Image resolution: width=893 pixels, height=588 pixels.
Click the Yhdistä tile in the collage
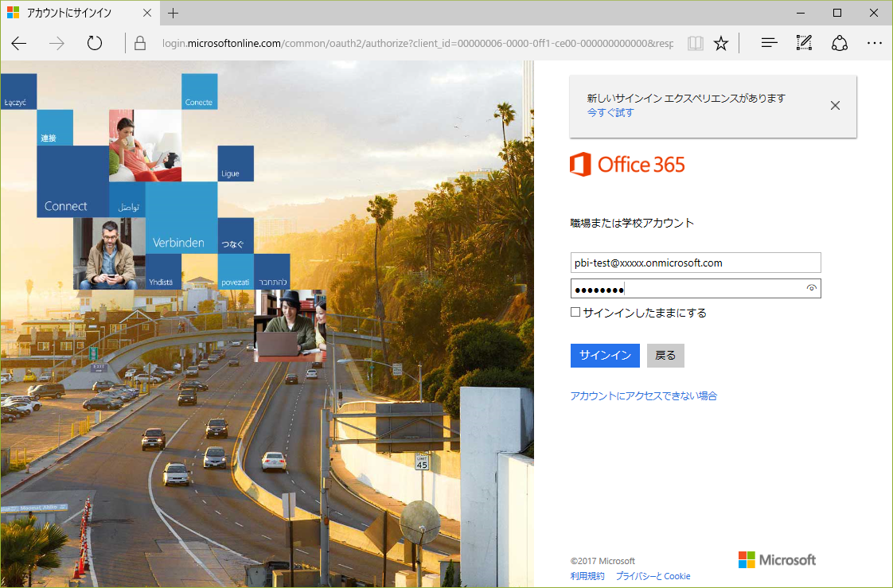click(x=163, y=272)
